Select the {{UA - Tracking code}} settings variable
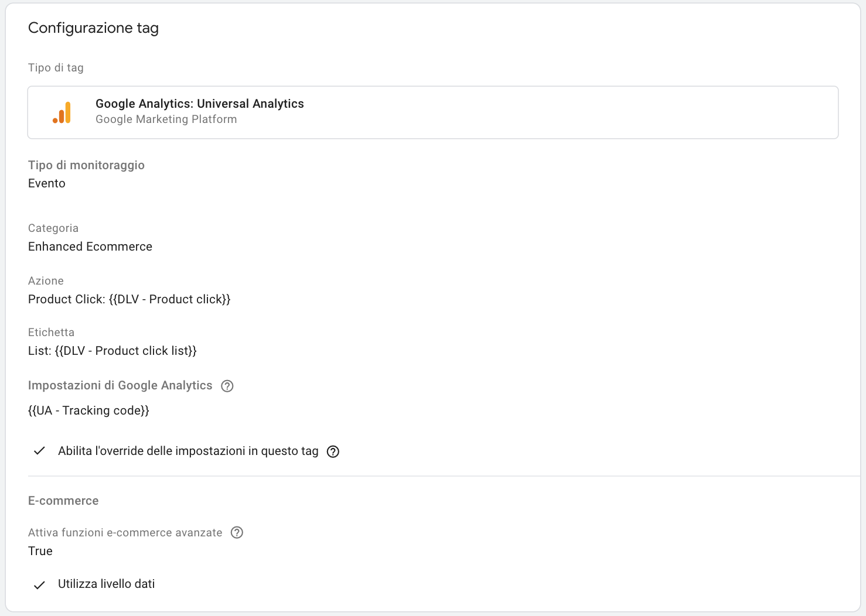Image resolution: width=866 pixels, height=616 pixels. 88,410
